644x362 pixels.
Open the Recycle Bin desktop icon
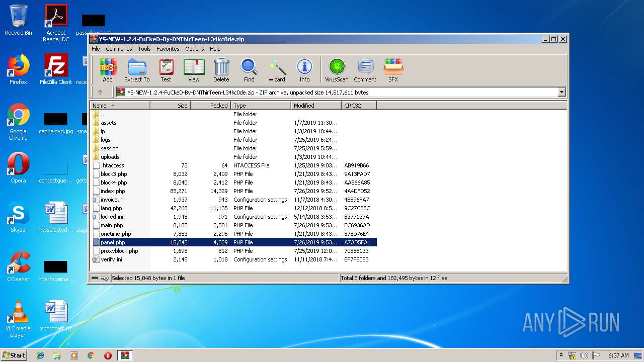point(18,20)
